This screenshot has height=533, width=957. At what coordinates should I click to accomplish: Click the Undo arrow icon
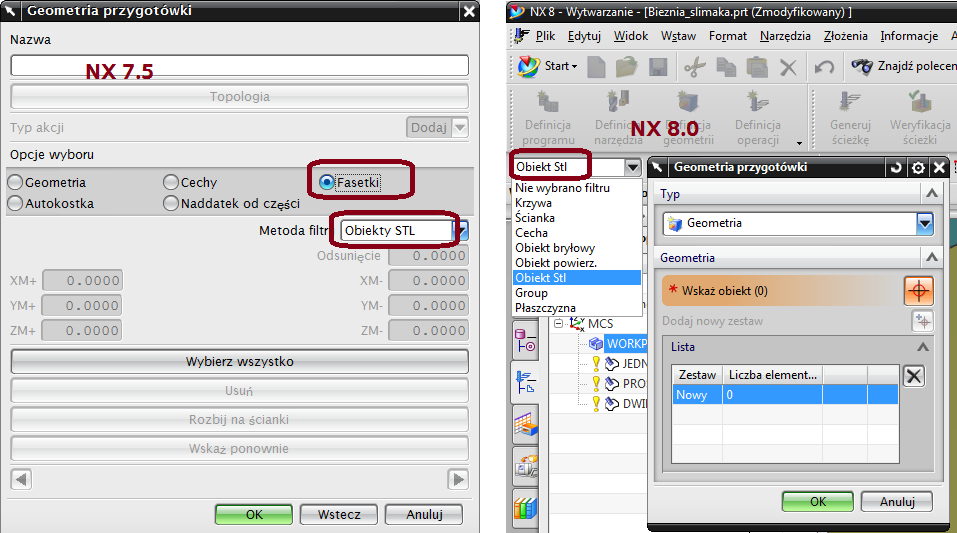click(x=824, y=67)
